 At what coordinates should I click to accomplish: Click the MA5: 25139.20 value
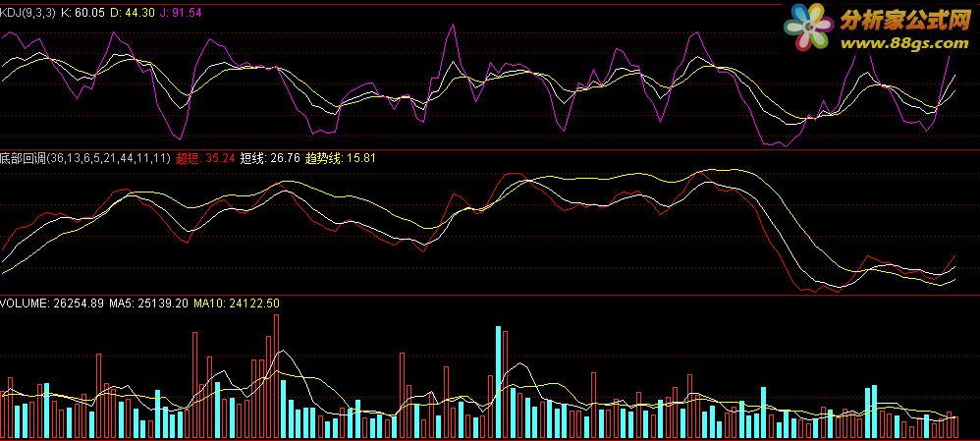(x=148, y=303)
